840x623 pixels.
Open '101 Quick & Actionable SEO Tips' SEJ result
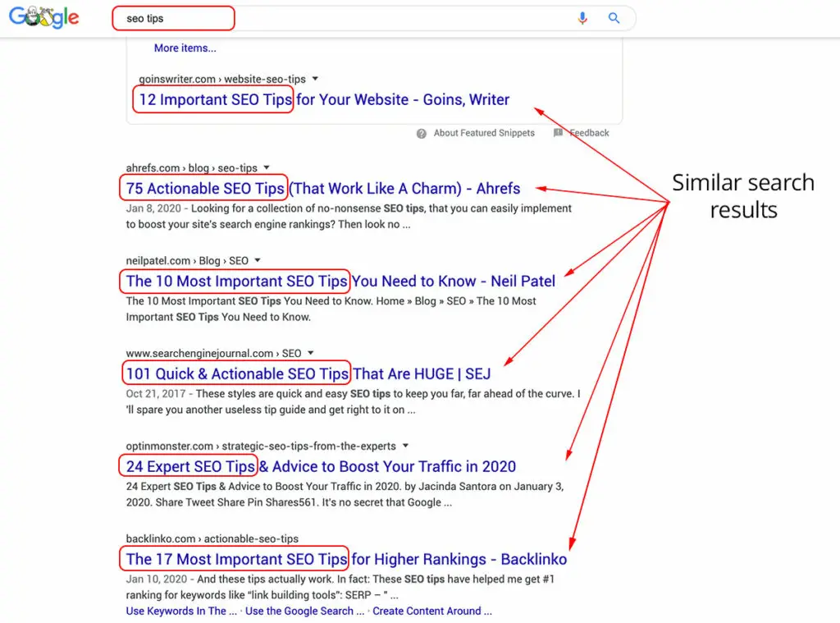click(308, 374)
